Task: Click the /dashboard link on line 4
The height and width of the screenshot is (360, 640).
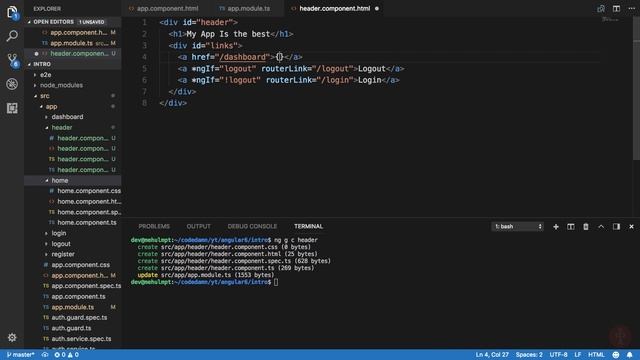Action: [242, 57]
